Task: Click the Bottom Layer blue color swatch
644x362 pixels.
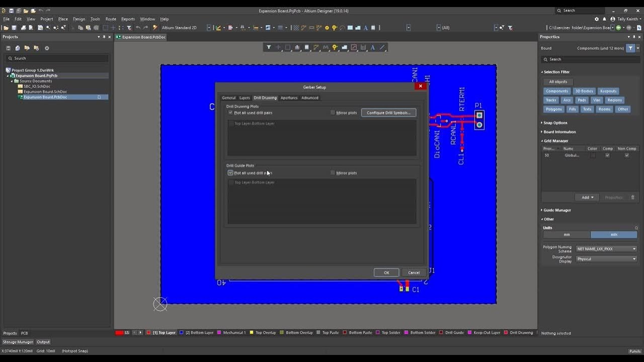Action: [182, 333]
